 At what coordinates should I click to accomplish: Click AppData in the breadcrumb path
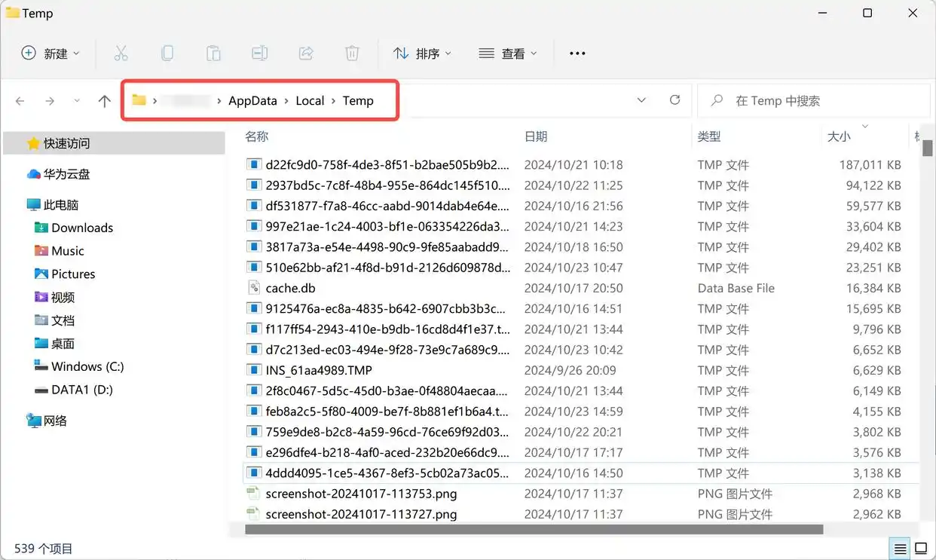pyautogui.click(x=252, y=101)
